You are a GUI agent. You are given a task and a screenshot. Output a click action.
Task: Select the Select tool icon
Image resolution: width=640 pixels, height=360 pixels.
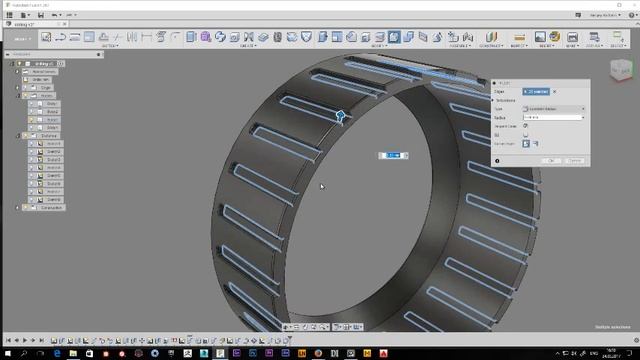617,37
